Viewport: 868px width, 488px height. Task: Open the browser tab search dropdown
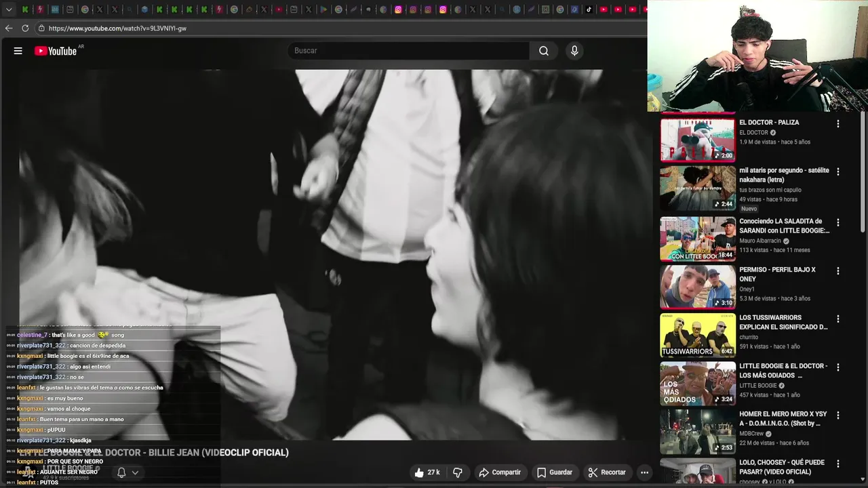(9, 9)
